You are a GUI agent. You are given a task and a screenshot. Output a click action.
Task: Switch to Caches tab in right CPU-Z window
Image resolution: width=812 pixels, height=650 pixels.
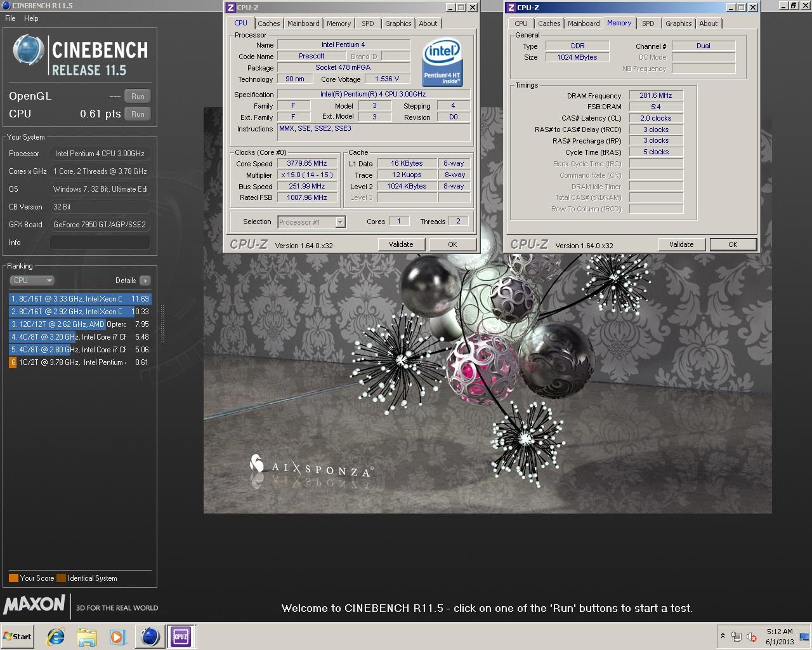point(549,23)
